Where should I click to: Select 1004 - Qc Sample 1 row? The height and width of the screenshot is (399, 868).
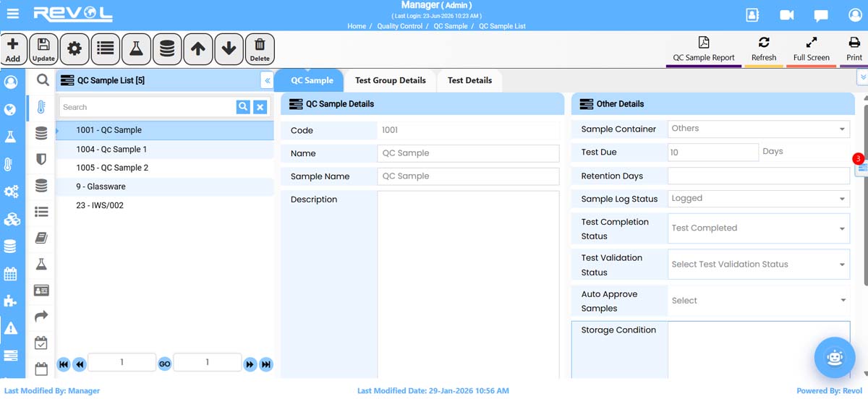[165, 149]
